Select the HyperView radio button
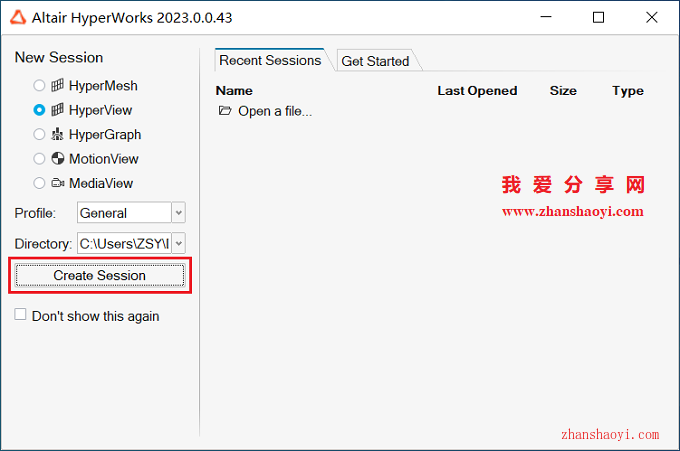The width and height of the screenshot is (680, 451). 39,110
